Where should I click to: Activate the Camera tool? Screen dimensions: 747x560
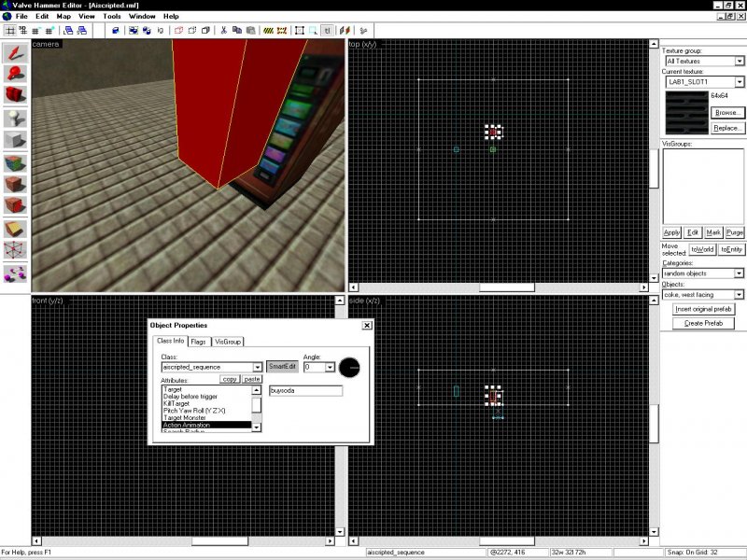tap(15, 95)
